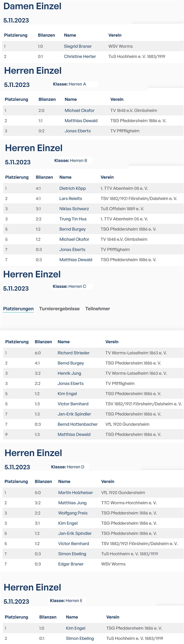Image resolution: width=184 pixels, height=644 pixels.
Task: Click club TTC Worms-Horchheim e. V.
Action: click(x=129, y=503)
